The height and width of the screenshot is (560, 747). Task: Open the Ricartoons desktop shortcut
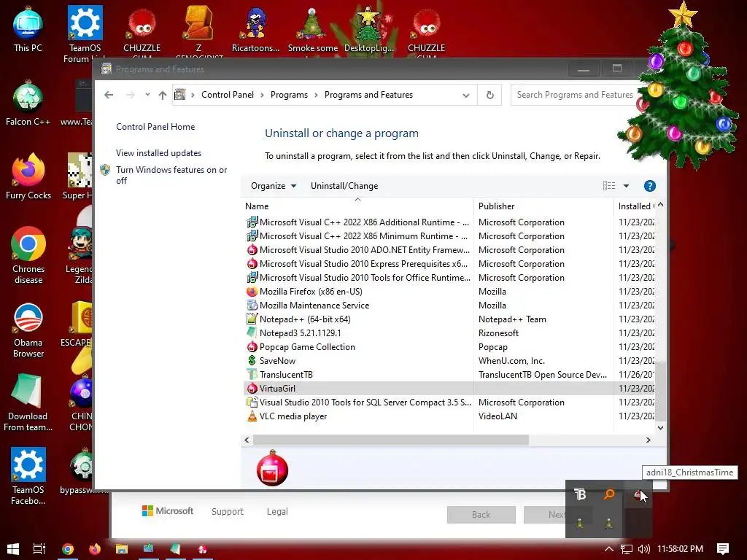[255, 29]
